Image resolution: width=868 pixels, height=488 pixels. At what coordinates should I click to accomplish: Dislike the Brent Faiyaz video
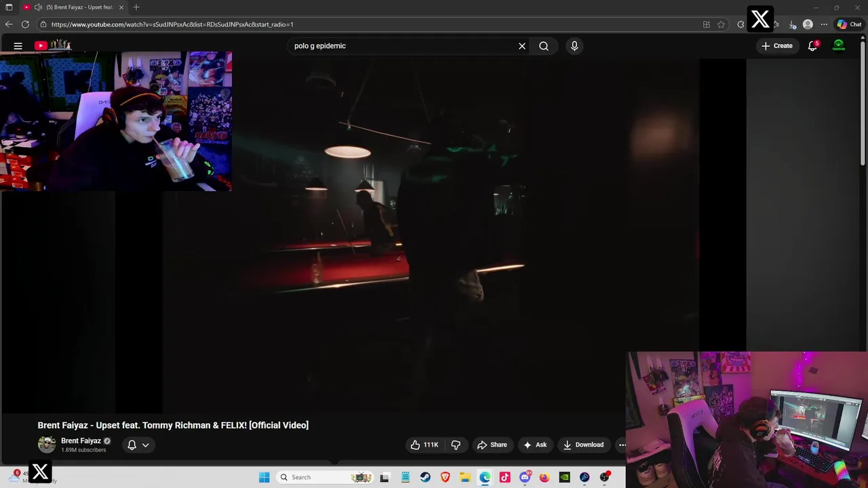(x=456, y=445)
